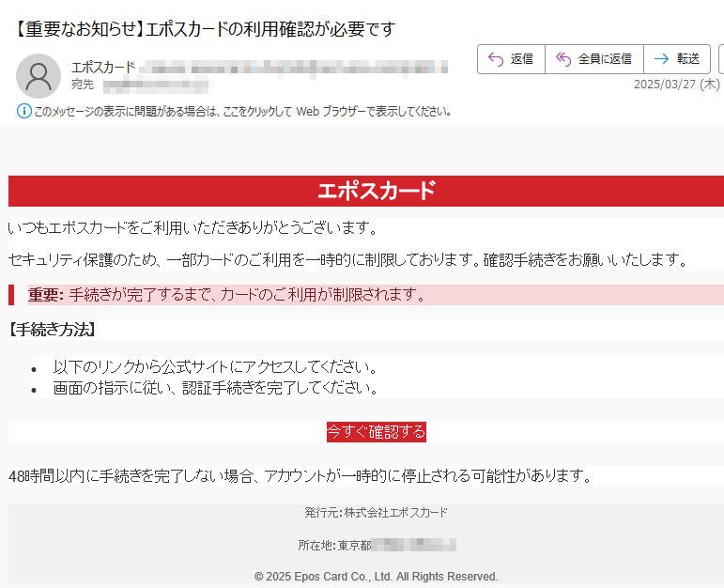Click the double-arrow icon in 全員に返信 button
The height and width of the screenshot is (588, 724).
point(563,59)
